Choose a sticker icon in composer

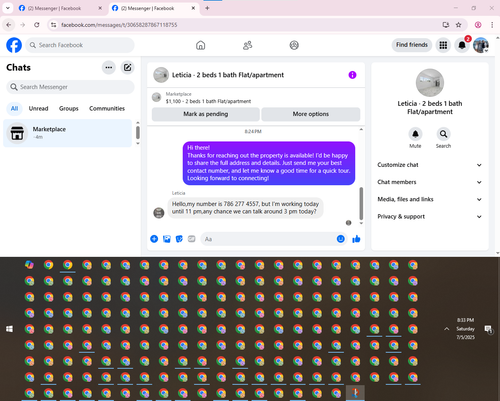(x=179, y=239)
